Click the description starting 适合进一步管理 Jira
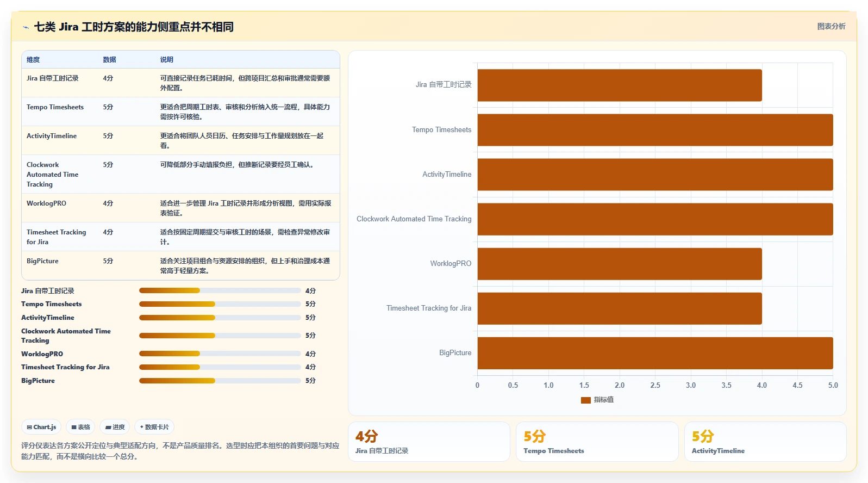This screenshot has height=483, width=868. click(x=246, y=208)
